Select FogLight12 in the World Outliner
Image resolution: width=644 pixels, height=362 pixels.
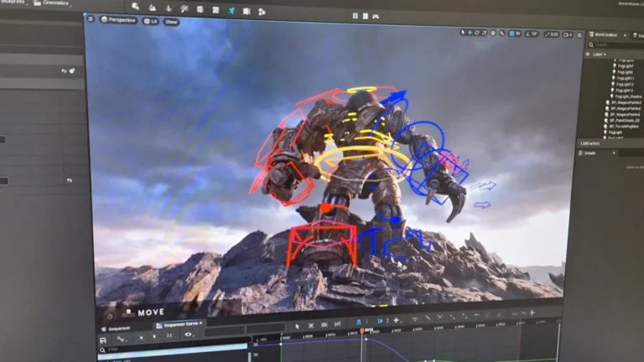click(624, 84)
